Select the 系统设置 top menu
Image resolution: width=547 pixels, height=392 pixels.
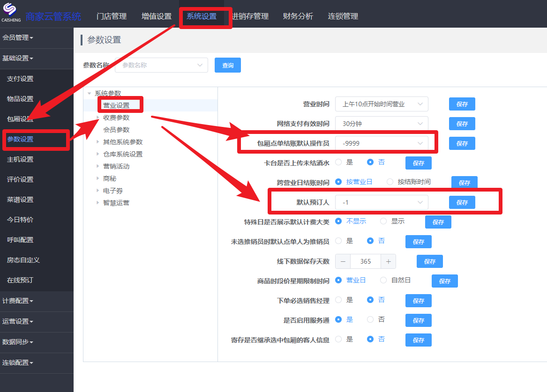[x=201, y=16]
